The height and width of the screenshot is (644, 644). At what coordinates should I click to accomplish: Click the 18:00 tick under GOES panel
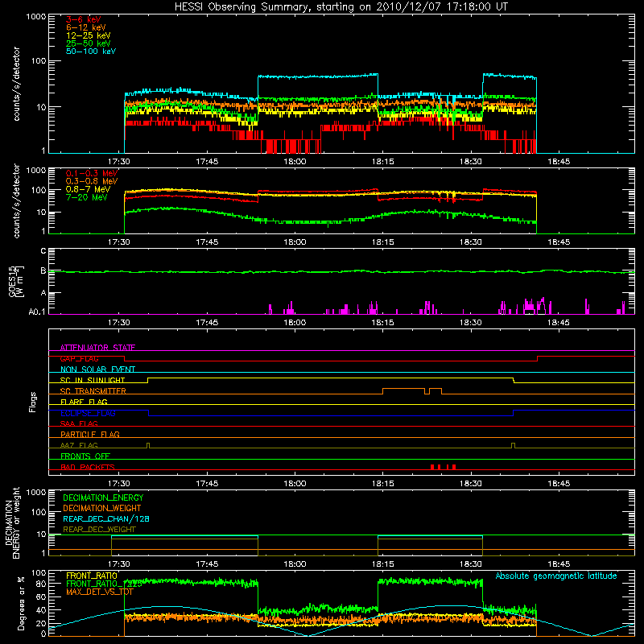coord(295,323)
